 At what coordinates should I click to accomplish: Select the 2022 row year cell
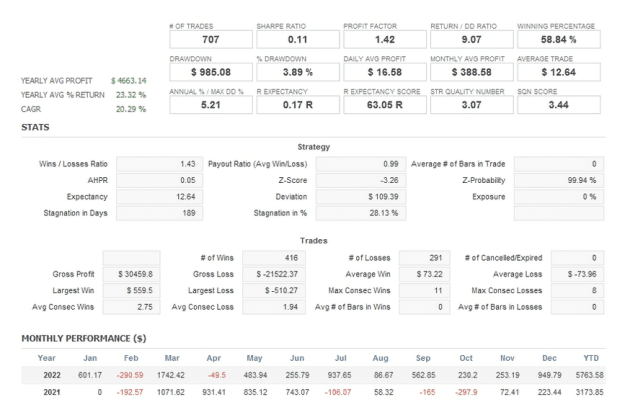(52, 375)
